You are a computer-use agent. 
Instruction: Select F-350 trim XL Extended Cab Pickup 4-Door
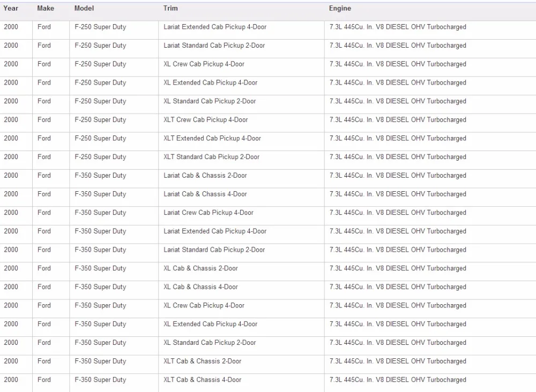(x=211, y=324)
